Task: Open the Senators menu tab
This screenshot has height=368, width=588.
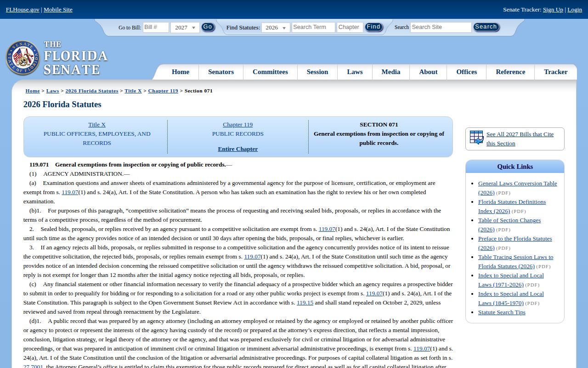Action: click(221, 72)
